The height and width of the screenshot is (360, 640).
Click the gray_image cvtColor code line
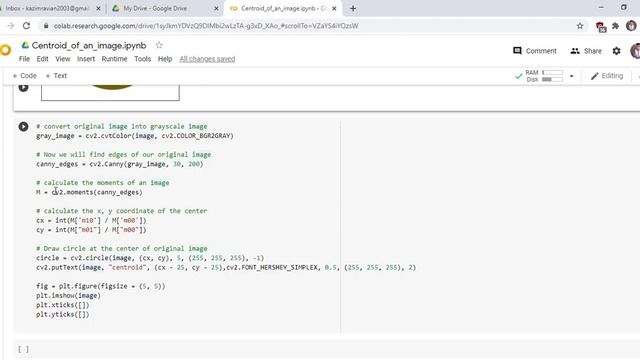coord(135,136)
